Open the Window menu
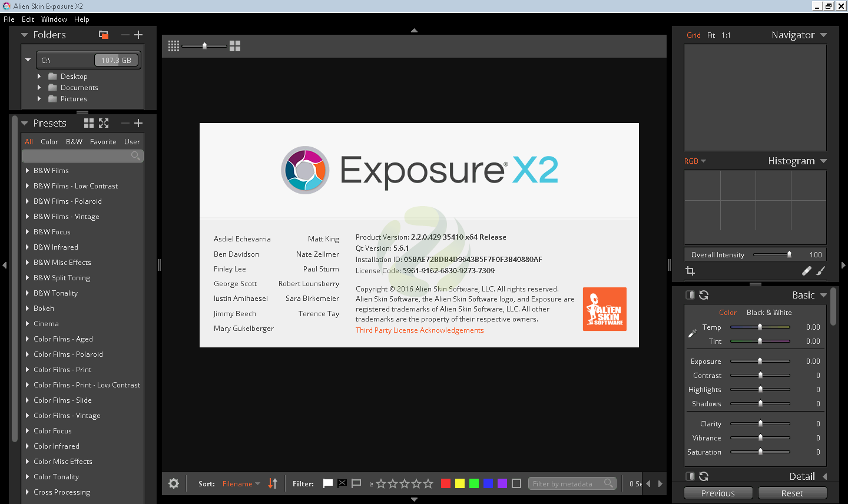Viewport: 848px width, 504px height. click(x=54, y=19)
